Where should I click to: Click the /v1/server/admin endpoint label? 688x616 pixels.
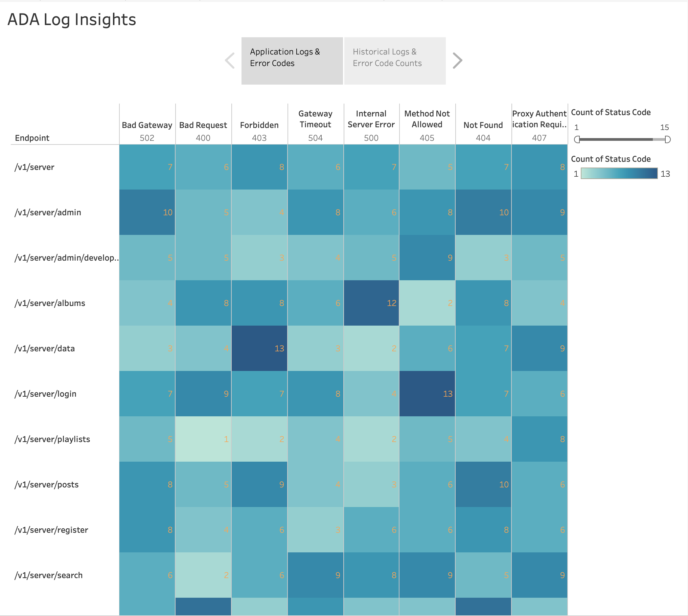[x=48, y=213]
